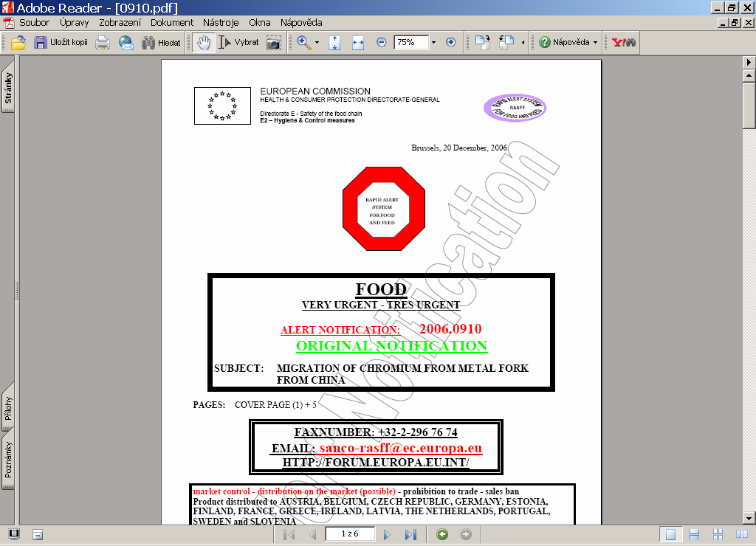Open Nápověda help button
Viewport: 756px width, 546px height.
tap(564, 42)
